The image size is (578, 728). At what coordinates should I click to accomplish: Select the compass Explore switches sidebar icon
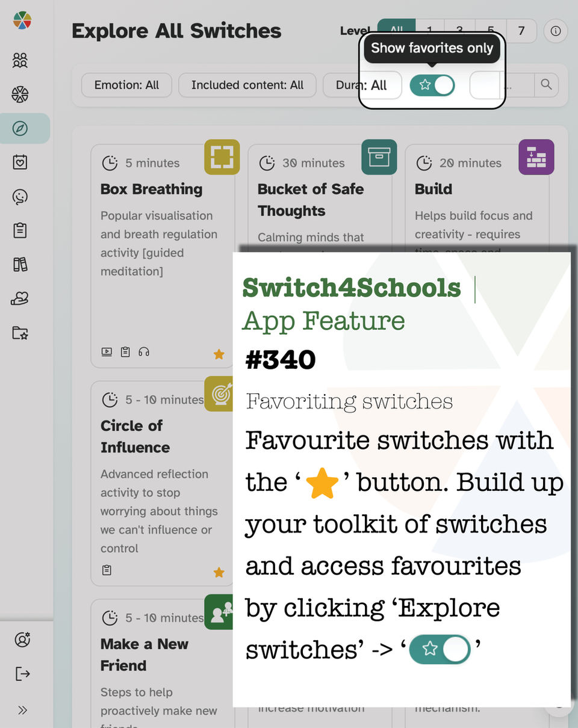[20, 128]
